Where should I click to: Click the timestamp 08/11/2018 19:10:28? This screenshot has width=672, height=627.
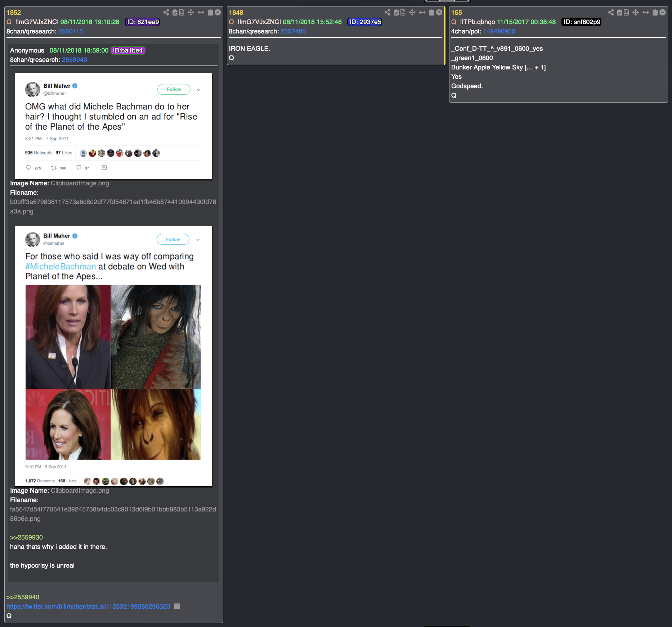(x=90, y=22)
